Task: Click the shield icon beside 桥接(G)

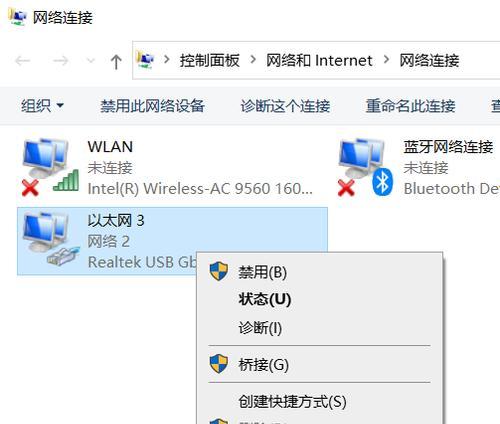Action: click(x=219, y=364)
